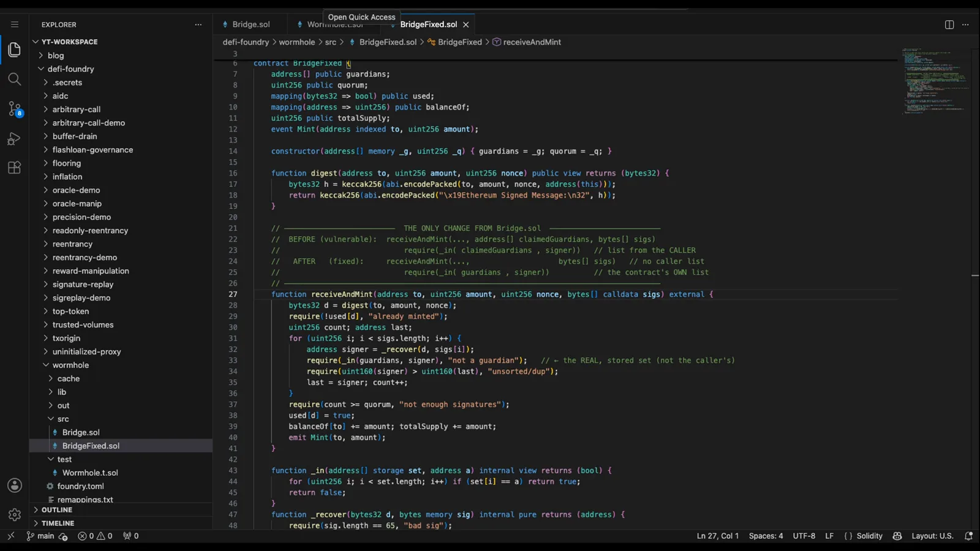
Task: Open Source Control view with badge
Action: click(15, 109)
